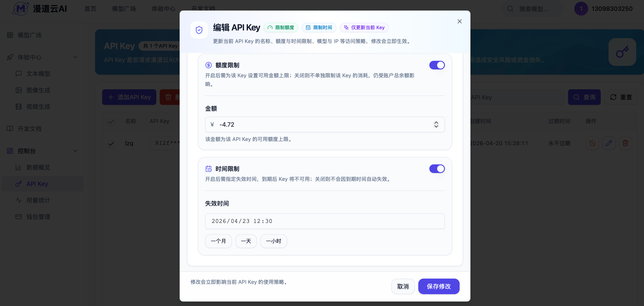Click the 模型广场 sidebar grid icon

coord(10,35)
